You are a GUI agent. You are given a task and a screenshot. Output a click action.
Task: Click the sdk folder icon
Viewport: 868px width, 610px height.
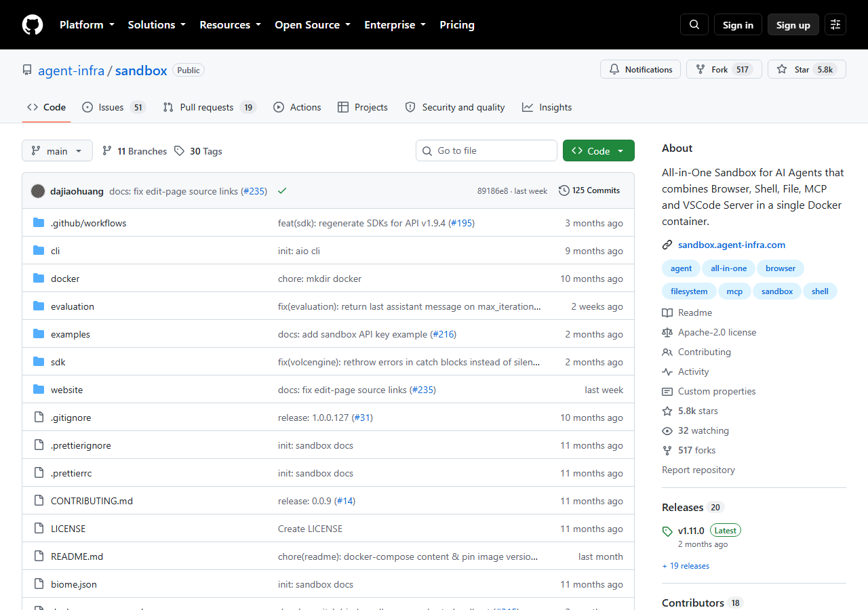pyautogui.click(x=39, y=362)
